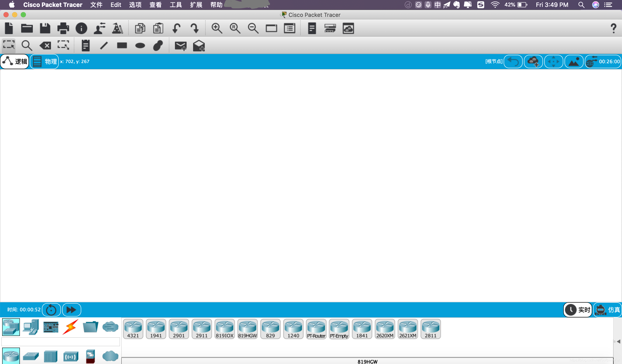Activate the Delete tool
This screenshot has height=364, width=622.
(45, 45)
